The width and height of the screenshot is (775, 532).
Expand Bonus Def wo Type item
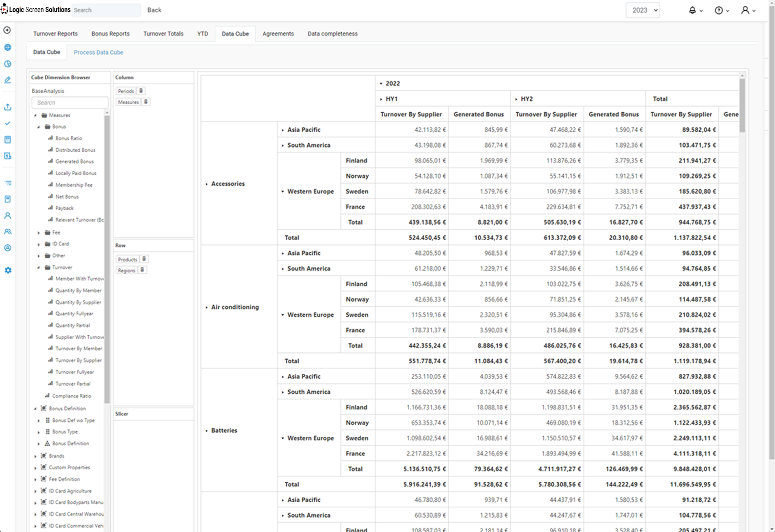39,421
